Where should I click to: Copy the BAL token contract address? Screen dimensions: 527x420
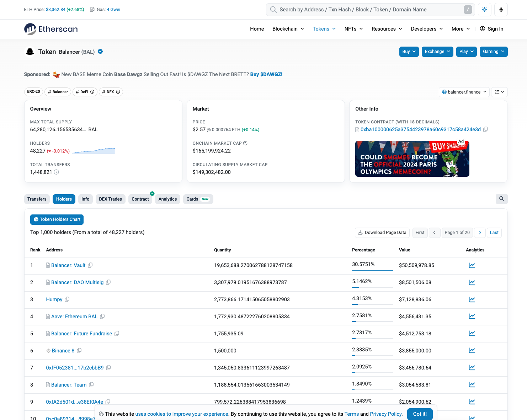pos(486,129)
